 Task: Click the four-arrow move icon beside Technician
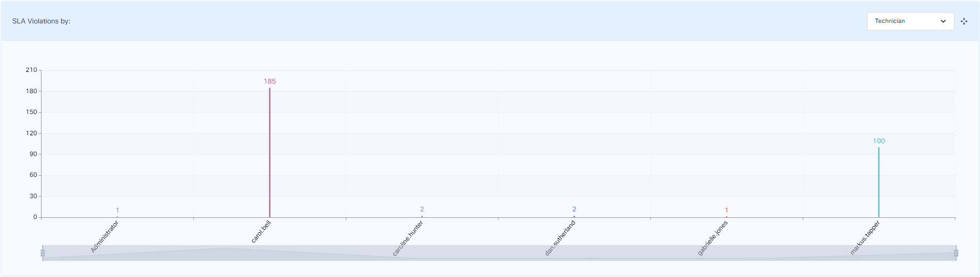click(964, 21)
